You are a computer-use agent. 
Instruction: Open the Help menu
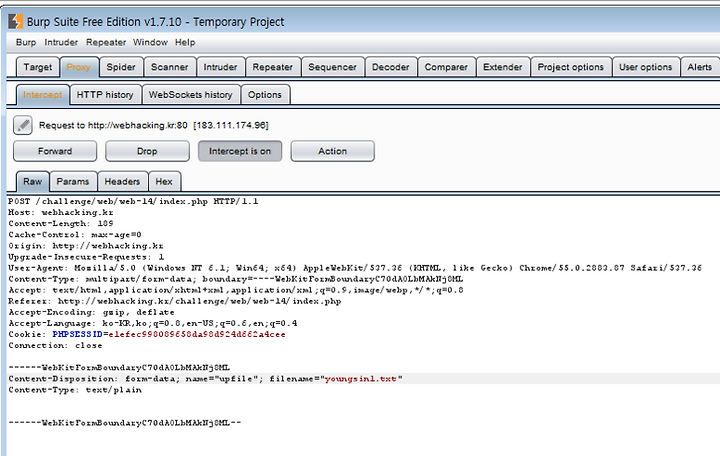click(x=185, y=42)
